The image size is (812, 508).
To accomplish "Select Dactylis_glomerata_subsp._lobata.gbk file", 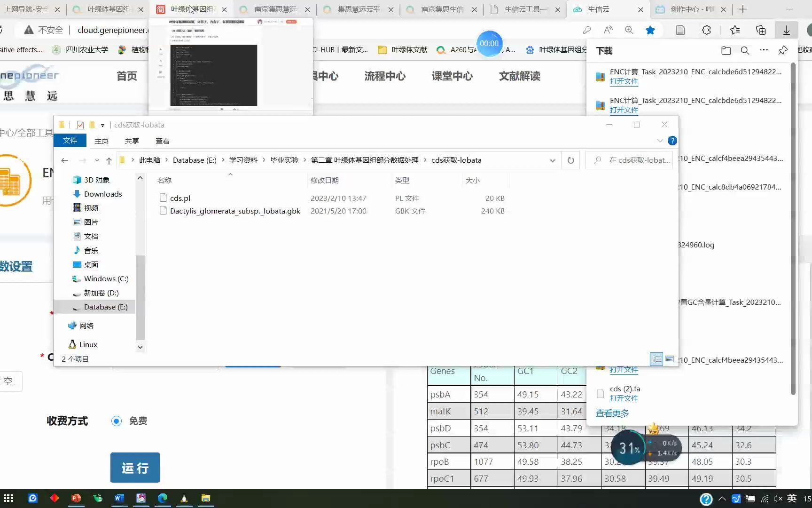I will (x=235, y=211).
